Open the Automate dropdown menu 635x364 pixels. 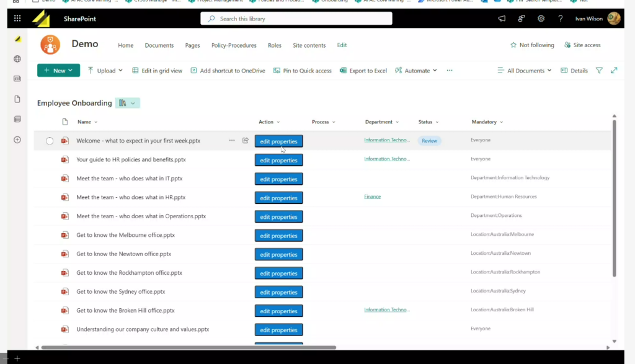coord(416,71)
